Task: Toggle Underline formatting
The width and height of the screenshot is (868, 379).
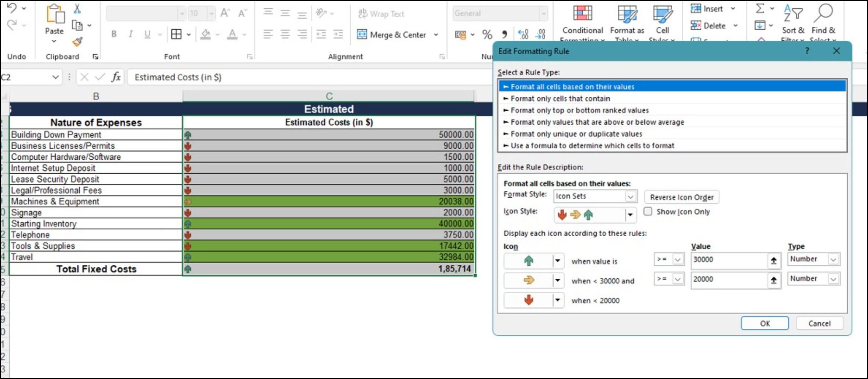Action: click(x=148, y=34)
